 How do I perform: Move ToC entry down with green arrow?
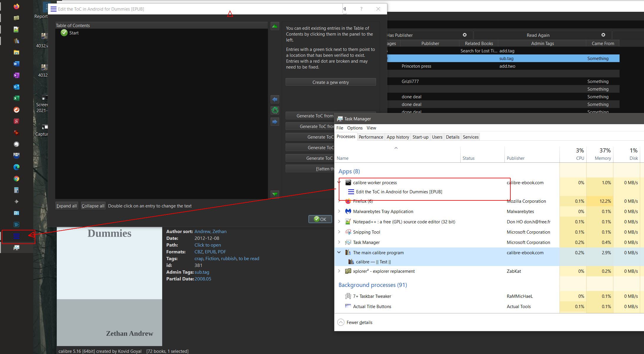point(275,194)
